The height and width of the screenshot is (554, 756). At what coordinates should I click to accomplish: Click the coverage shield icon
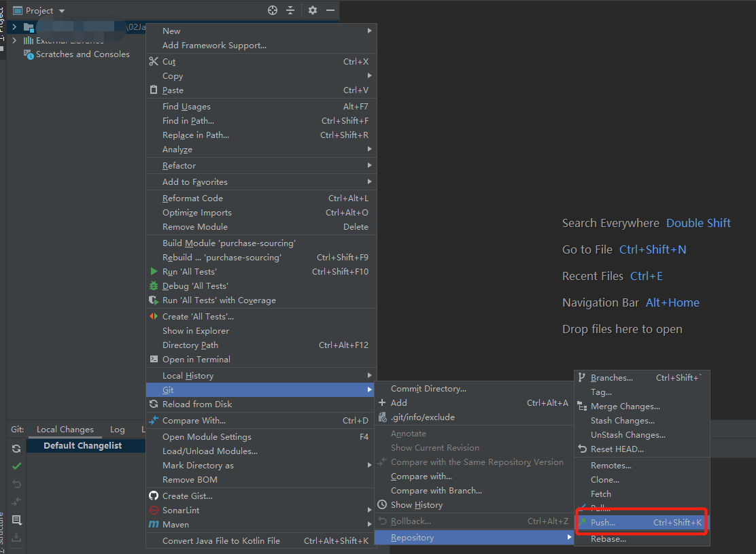click(x=154, y=300)
